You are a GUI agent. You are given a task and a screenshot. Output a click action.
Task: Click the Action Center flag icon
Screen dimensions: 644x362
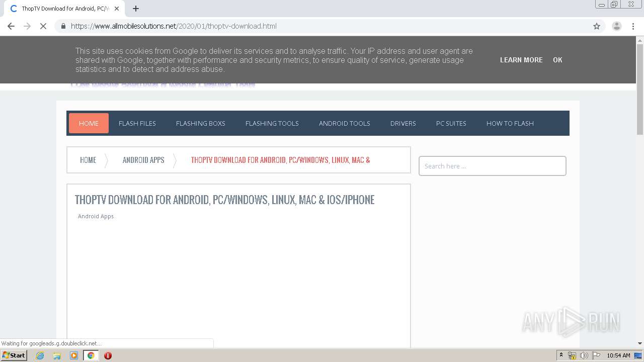click(x=596, y=355)
